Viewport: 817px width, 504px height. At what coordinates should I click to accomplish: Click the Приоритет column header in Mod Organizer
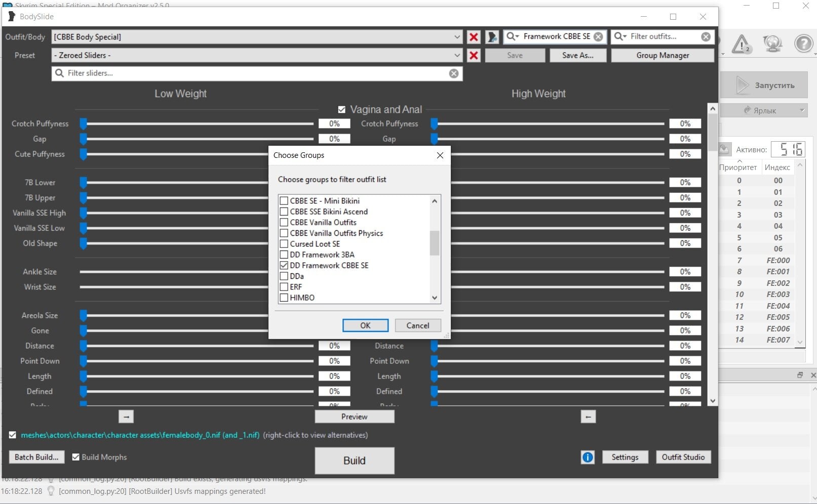point(738,167)
